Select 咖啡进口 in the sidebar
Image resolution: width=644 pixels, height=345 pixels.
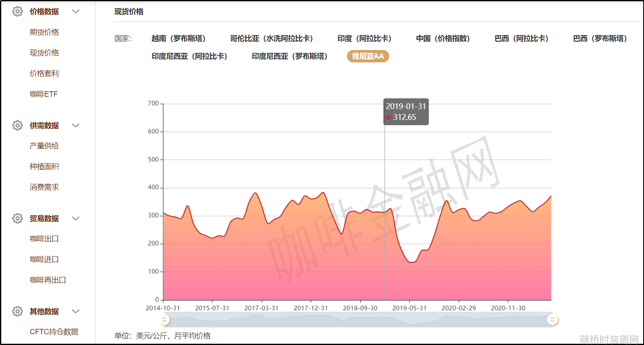coord(44,259)
